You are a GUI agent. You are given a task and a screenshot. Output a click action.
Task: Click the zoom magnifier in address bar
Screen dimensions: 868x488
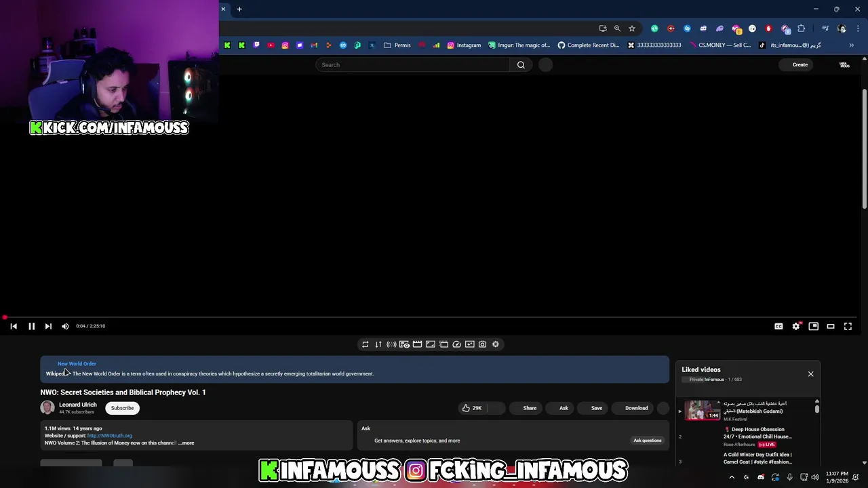[617, 28]
